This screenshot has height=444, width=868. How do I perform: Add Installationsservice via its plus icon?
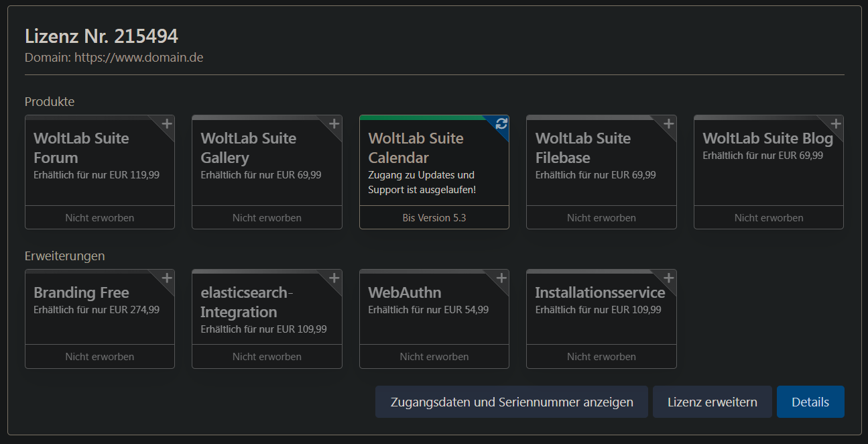click(668, 278)
